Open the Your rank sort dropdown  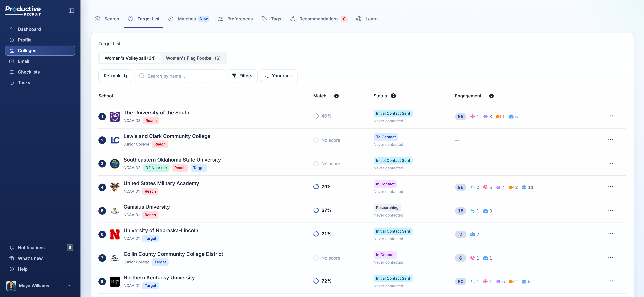click(x=278, y=76)
